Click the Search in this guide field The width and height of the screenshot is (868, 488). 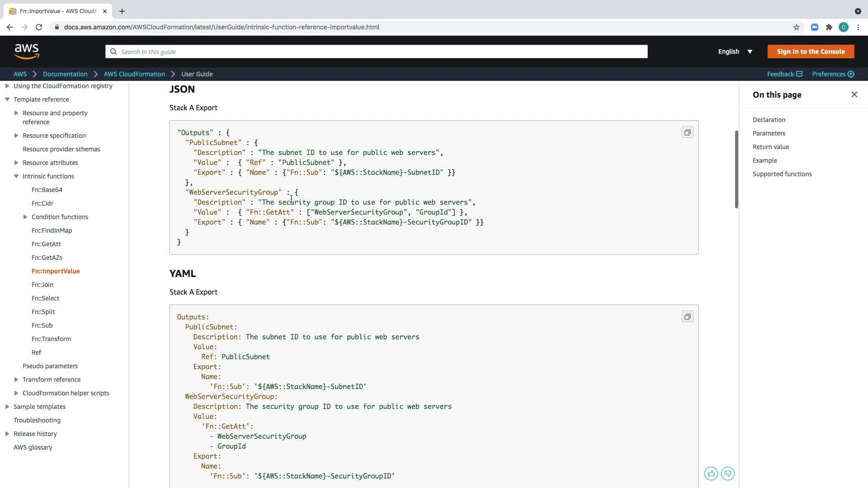click(376, 52)
